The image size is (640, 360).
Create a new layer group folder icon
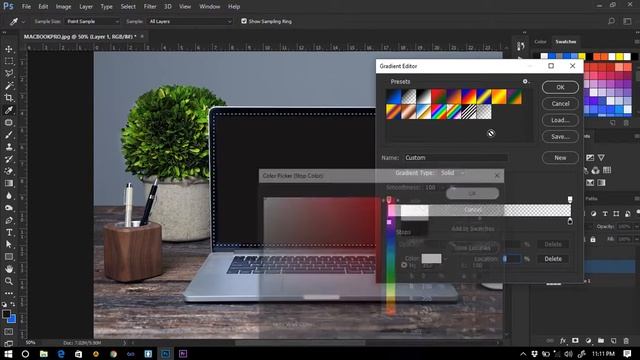coord(601,341)
